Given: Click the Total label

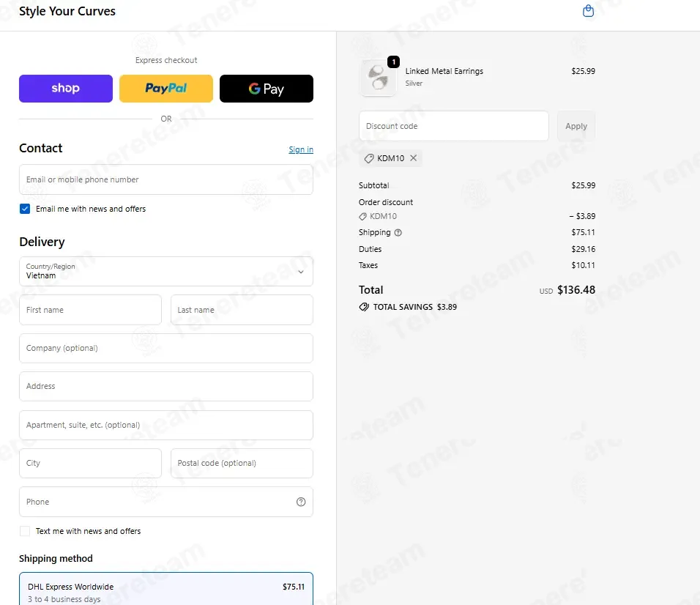Looking at the screenshot, I should coord(371,290).
